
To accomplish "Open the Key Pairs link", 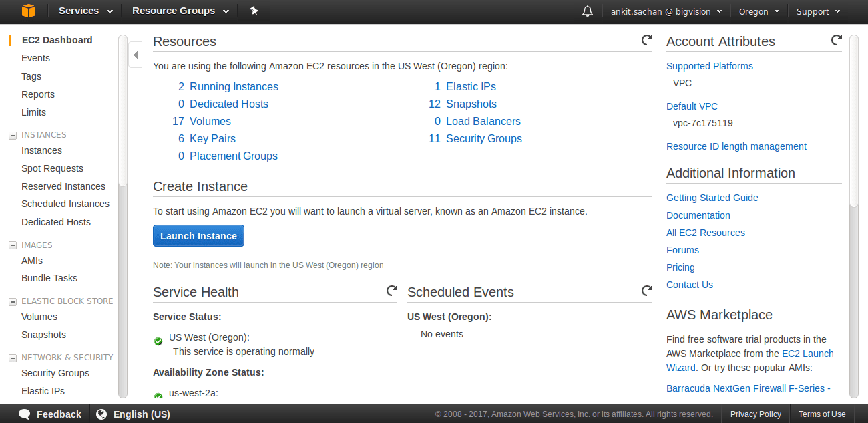I will coord(212,138).
